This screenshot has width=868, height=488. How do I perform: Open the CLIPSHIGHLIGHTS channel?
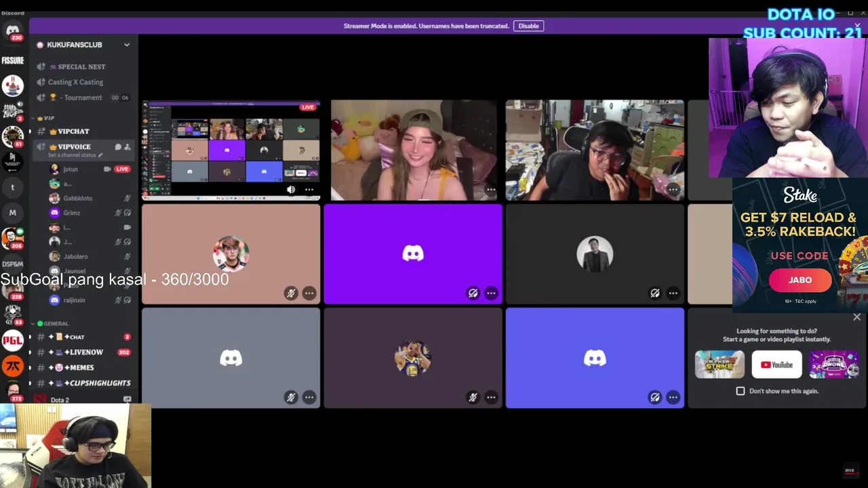pyautogui.click(x=83, y=383)
